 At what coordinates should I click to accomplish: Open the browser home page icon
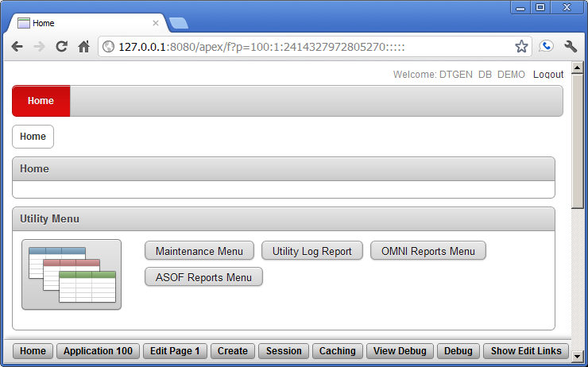coord(84,47)
